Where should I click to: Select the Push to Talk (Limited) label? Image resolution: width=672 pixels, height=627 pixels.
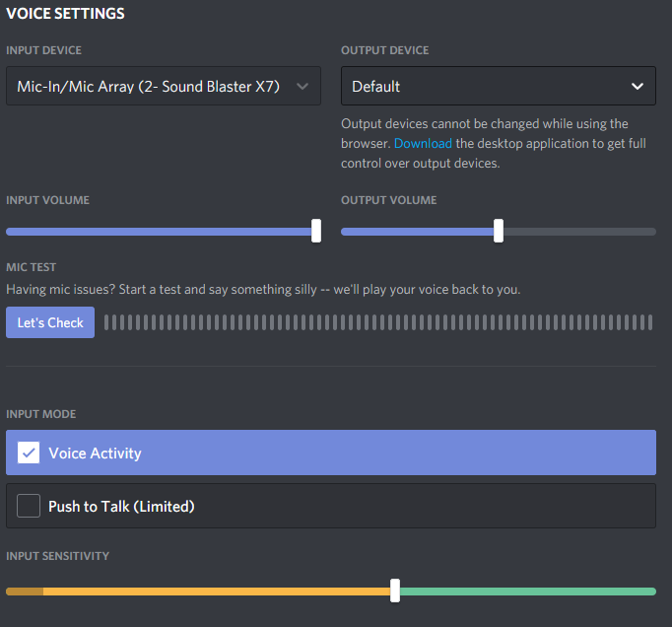[121, 506]
